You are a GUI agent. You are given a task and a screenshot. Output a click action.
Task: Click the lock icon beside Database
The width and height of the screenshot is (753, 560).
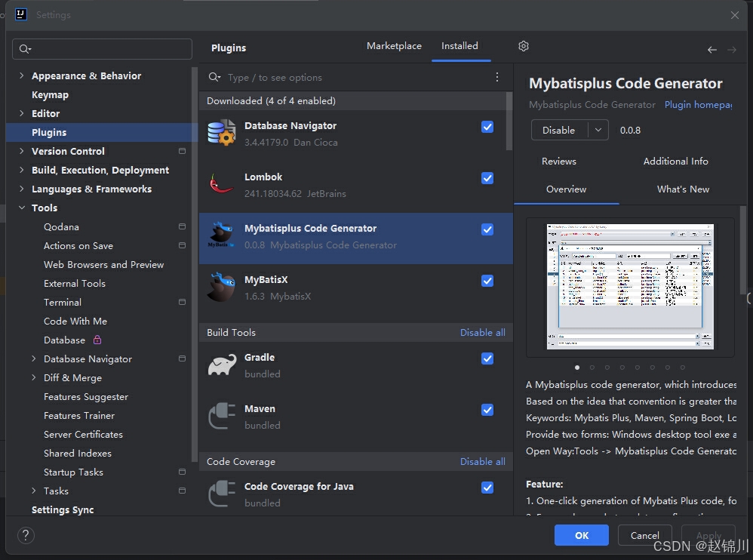[x=97, y=340]
